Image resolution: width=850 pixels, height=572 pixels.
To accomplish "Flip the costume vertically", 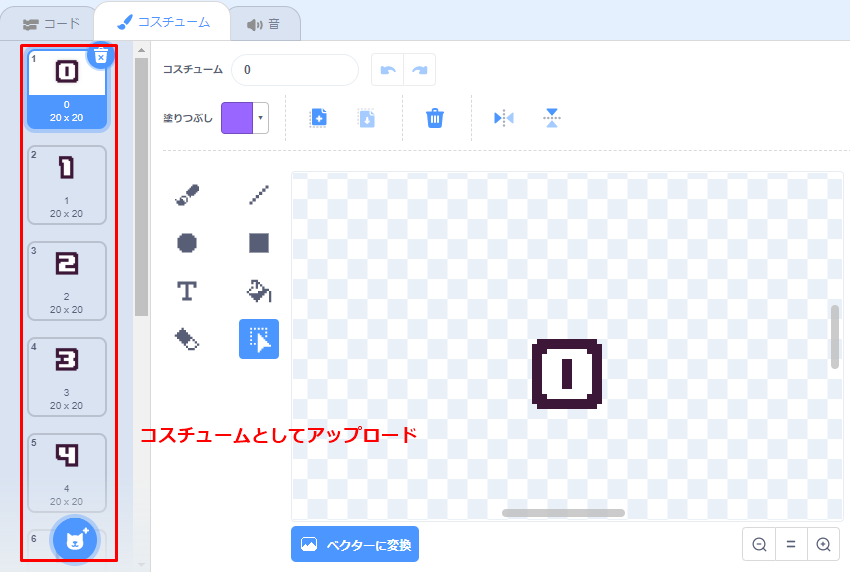I will pos(552,118).
